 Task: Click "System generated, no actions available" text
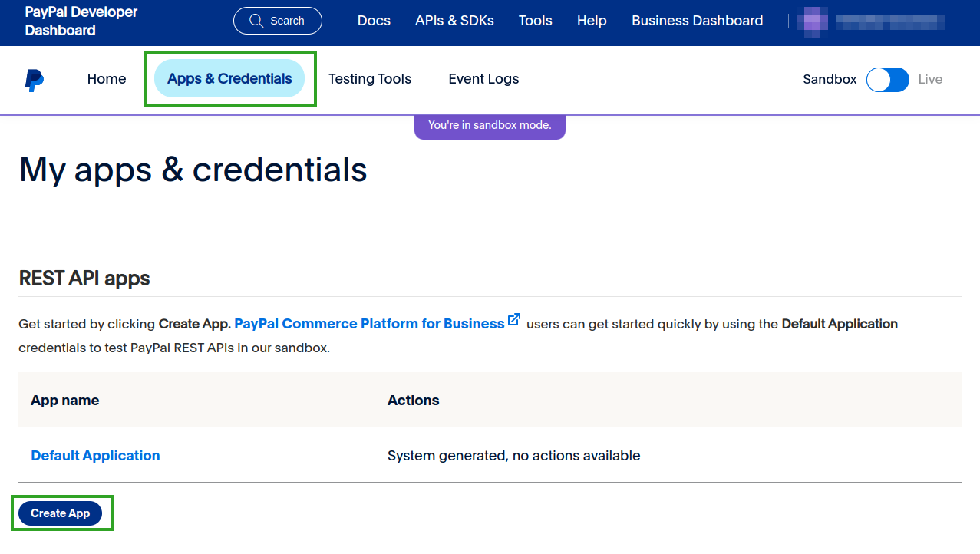(x=514, y=456)
